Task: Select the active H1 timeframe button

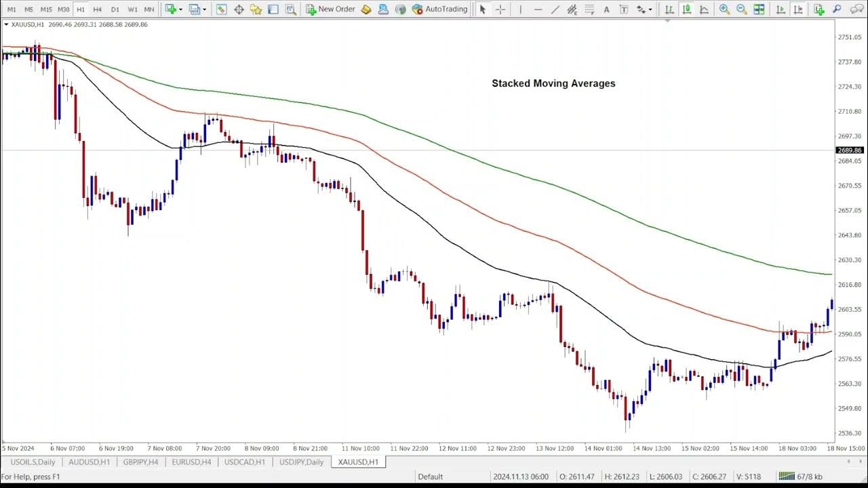Action: tap(81, 9)
